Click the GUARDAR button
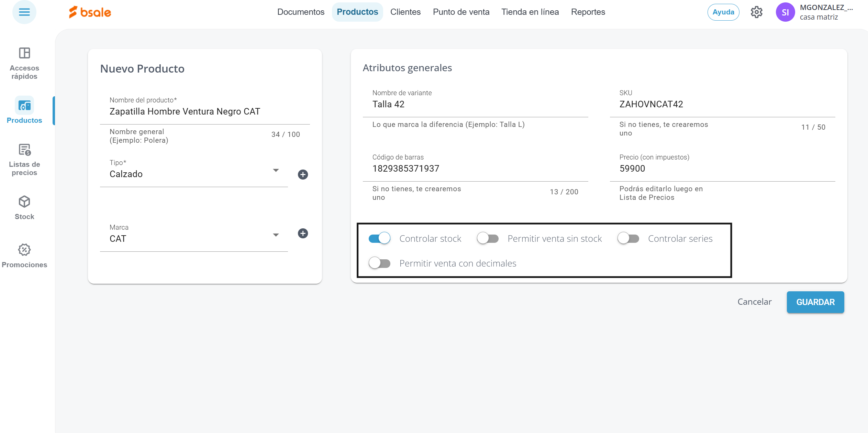 [815, 302]
